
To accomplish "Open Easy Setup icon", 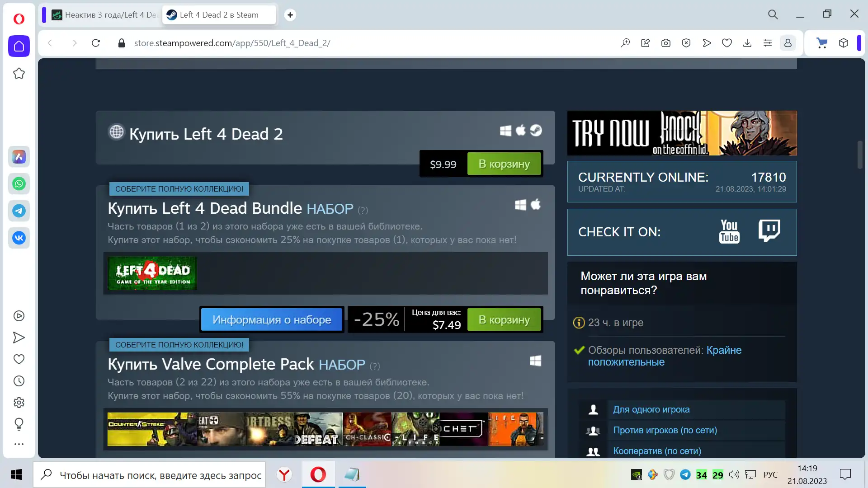I will [768, 43].
